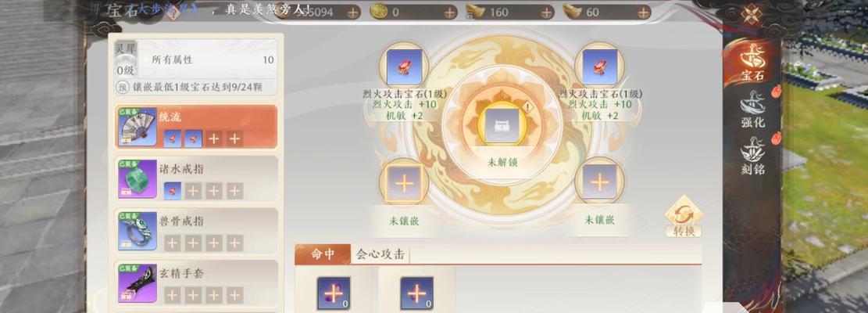Open the 强化 enhancement sidebar icon
868x313 pixels.
pos(753,110)
